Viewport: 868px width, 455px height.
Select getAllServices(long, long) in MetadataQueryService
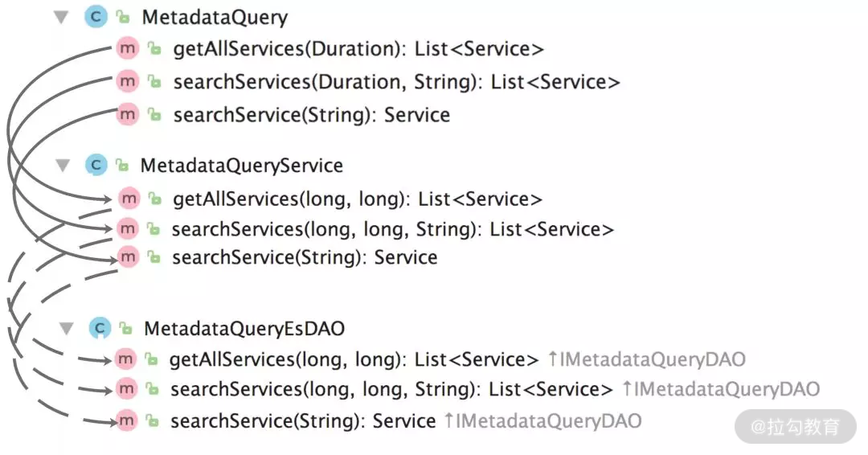357,199
